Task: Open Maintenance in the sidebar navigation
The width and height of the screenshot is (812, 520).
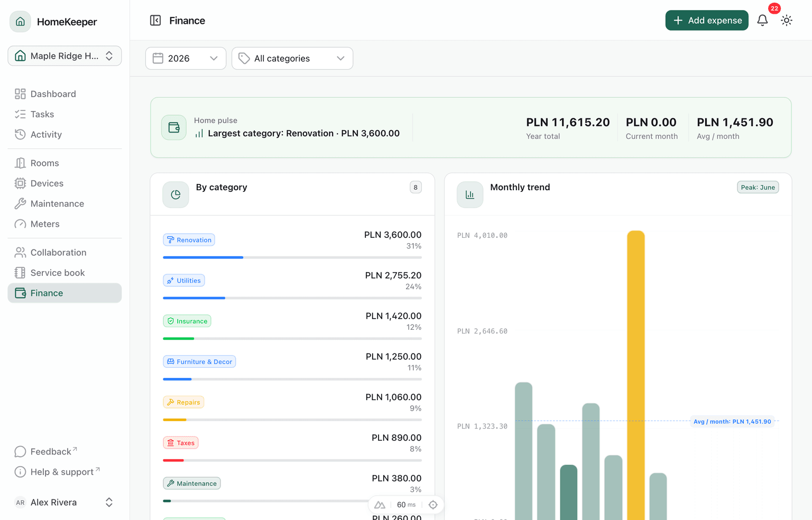Action: pos(64,204)
